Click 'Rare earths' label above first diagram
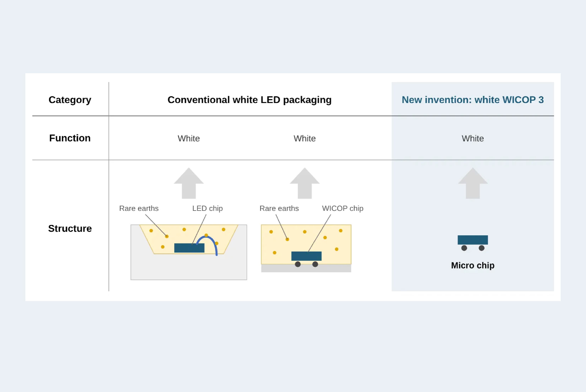This screenshot has width=586, height=392. pos(139,209)
